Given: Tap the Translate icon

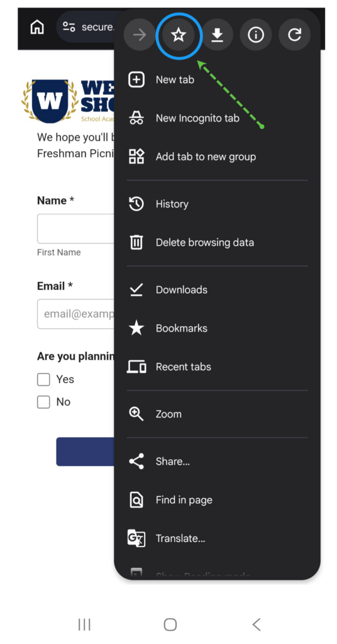Looking at the screenshot, I should [136, 538].
